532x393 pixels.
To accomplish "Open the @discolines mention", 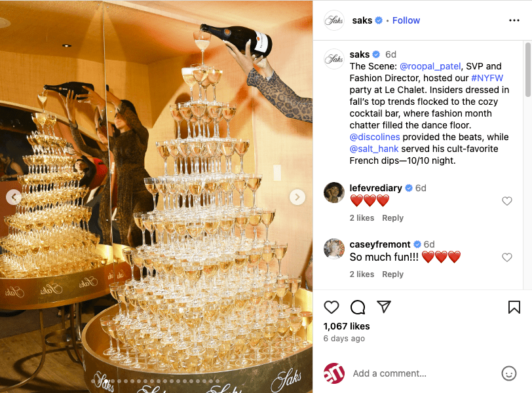I will pos(375,137).
